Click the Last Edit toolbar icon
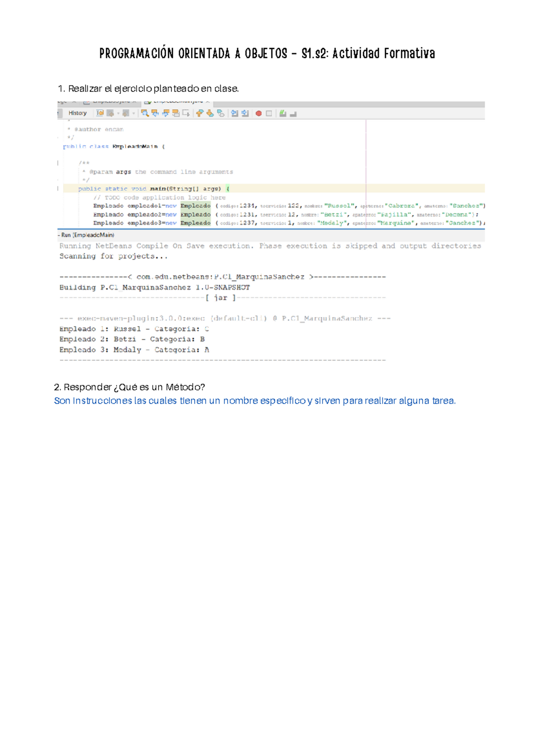This screenshot has width=534, height=756. tap(100, 113)
